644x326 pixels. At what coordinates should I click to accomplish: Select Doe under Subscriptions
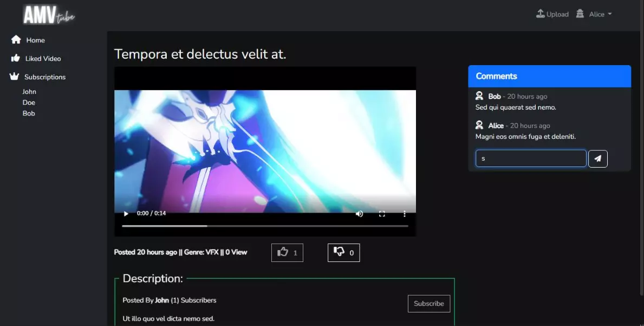coord(29,103)
